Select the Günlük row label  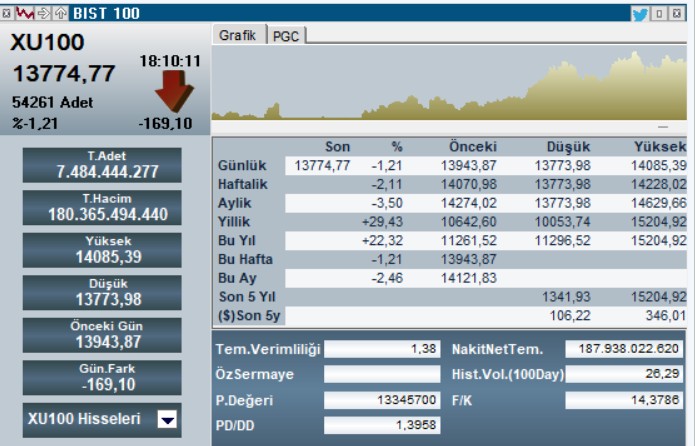coord(242,165)
